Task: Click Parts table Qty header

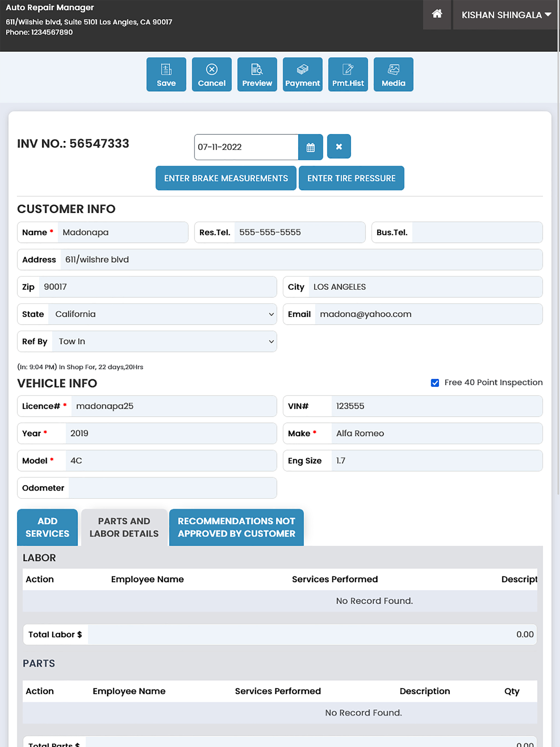Action: pos(512,691)
